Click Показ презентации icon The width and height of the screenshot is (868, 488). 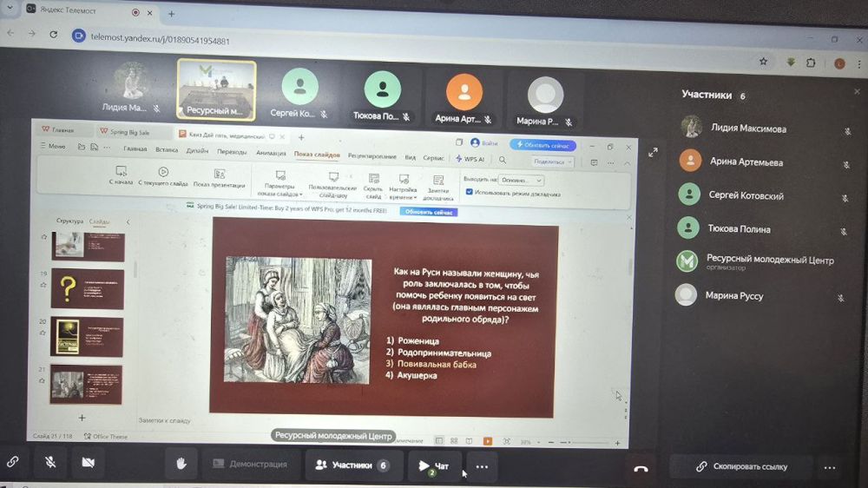coord(220,178)
